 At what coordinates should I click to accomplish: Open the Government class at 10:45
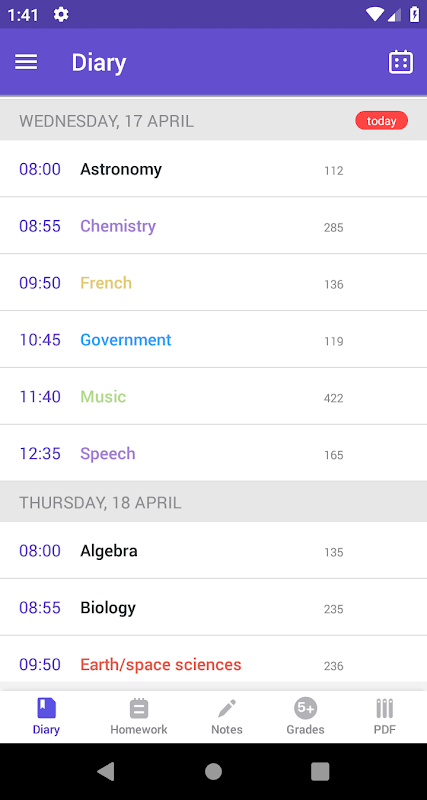tap(213, 339)
